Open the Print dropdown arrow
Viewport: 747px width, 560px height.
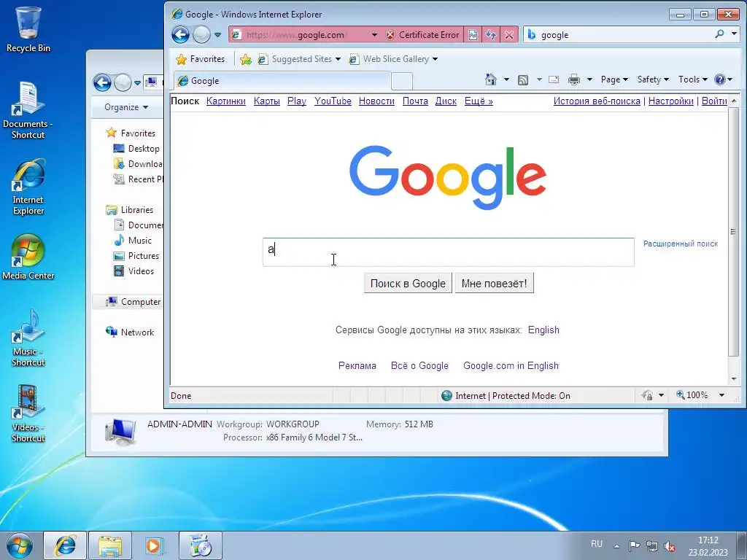tap(589, 79)
